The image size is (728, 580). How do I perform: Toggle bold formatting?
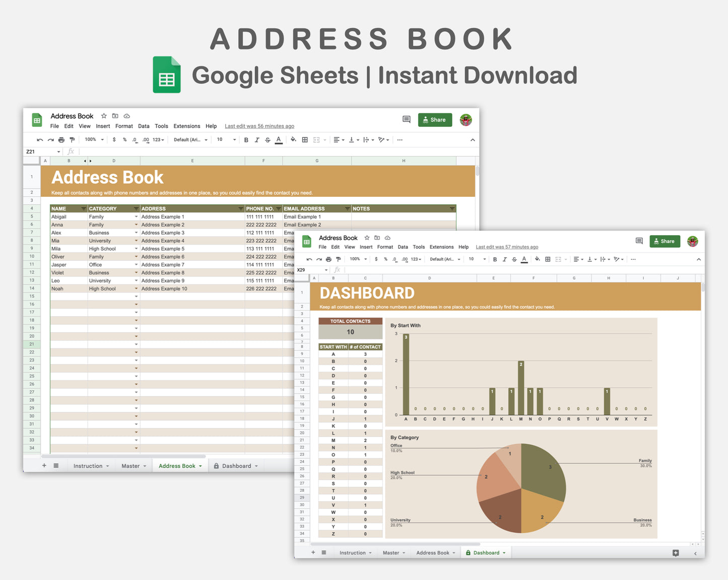[246, 139]
